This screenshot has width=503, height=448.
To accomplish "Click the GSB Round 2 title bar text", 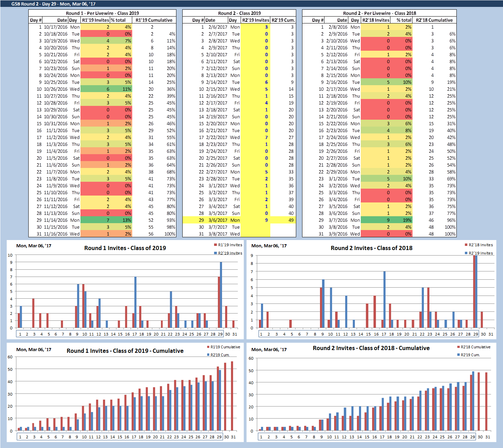I will [53, 4].
